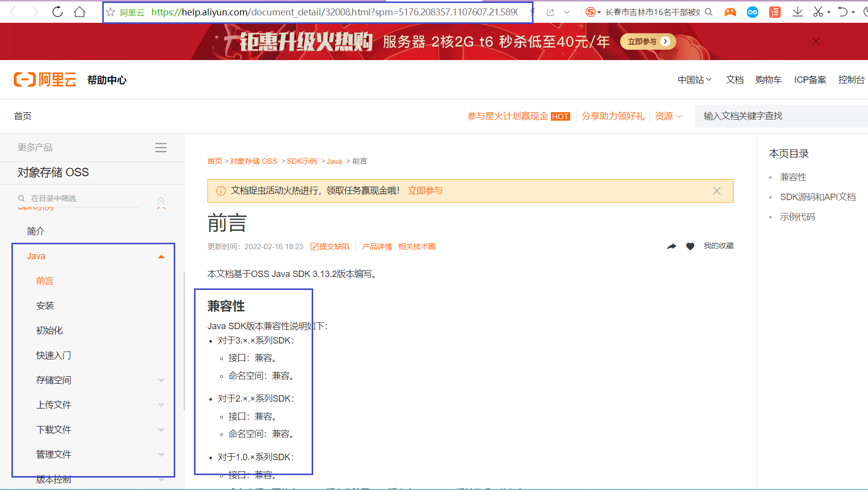This screenshot has height=490, width=868.
Task: Expand 管理文件 tree arrow
Action: (x=161, y=455)
